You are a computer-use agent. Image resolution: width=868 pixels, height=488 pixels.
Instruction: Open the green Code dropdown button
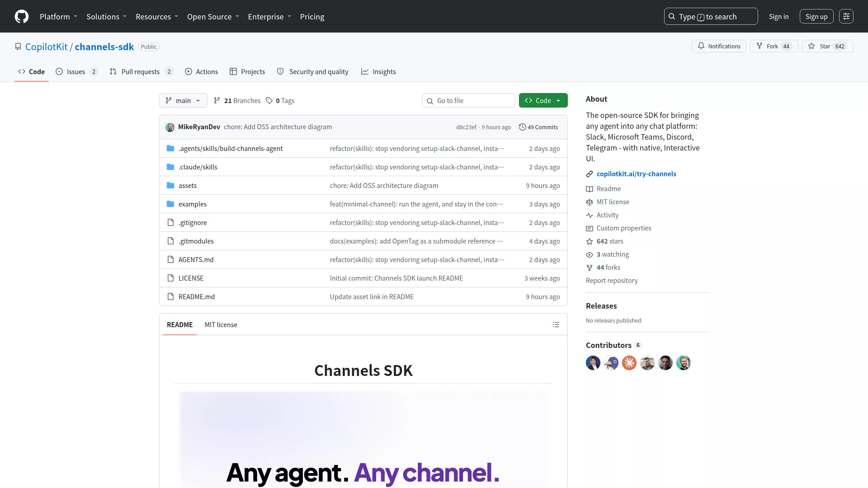click(543, 101)
